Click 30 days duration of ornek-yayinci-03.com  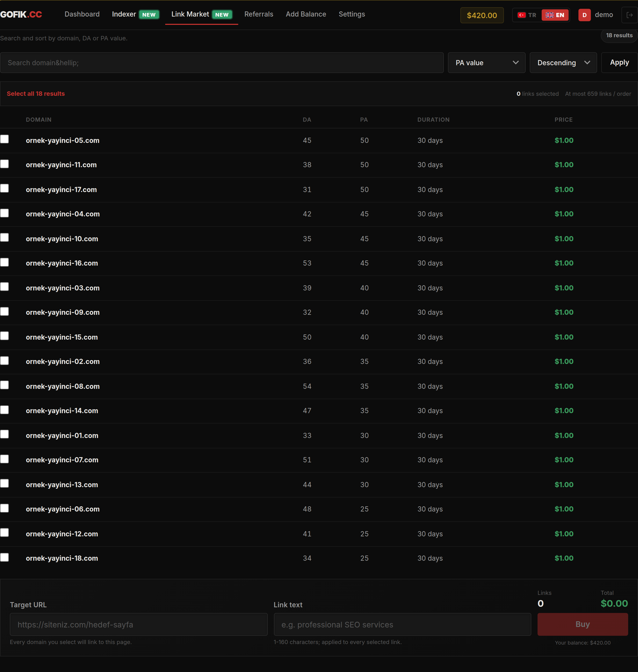point(430,288)
